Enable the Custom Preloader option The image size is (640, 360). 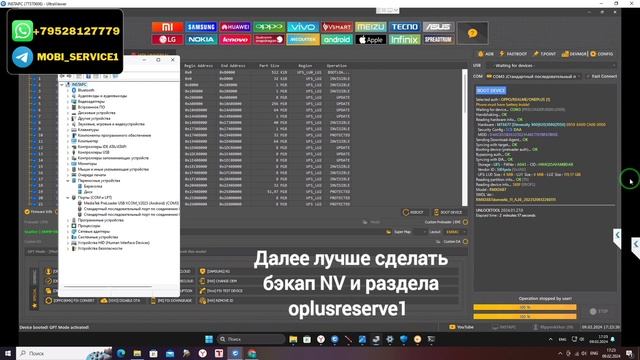coord(465,222)
